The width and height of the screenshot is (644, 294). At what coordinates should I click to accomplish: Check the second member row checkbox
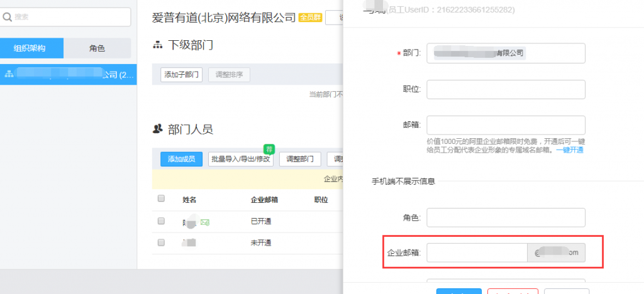pyautogui.click(x=161, y=242)
